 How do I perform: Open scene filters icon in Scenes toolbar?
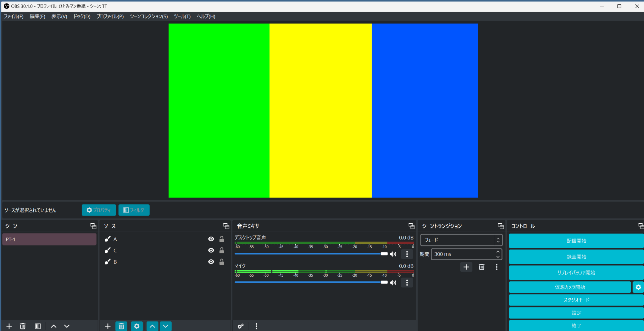click(x=38, y=326)
